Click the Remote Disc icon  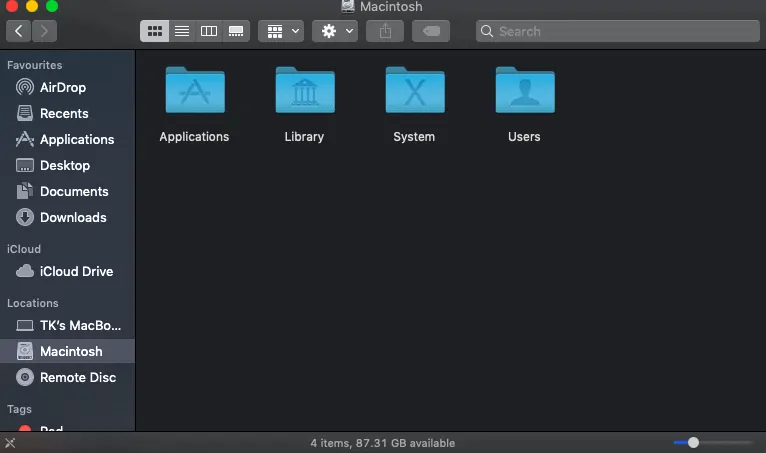(x=25, y=377)
